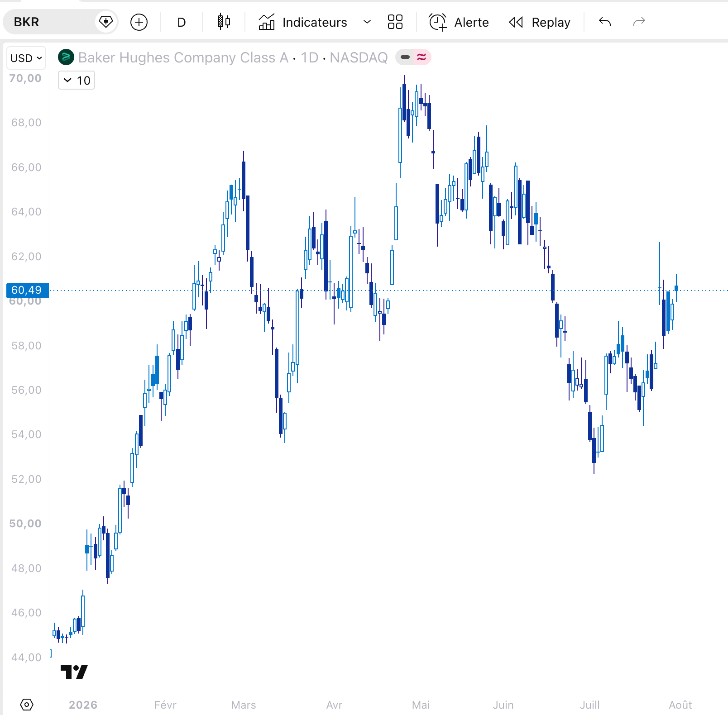Open chart settings via the hexagon gear icon
Image resolution: width=728 pixels, height=715 pixels.
click(x=27, y=705)
